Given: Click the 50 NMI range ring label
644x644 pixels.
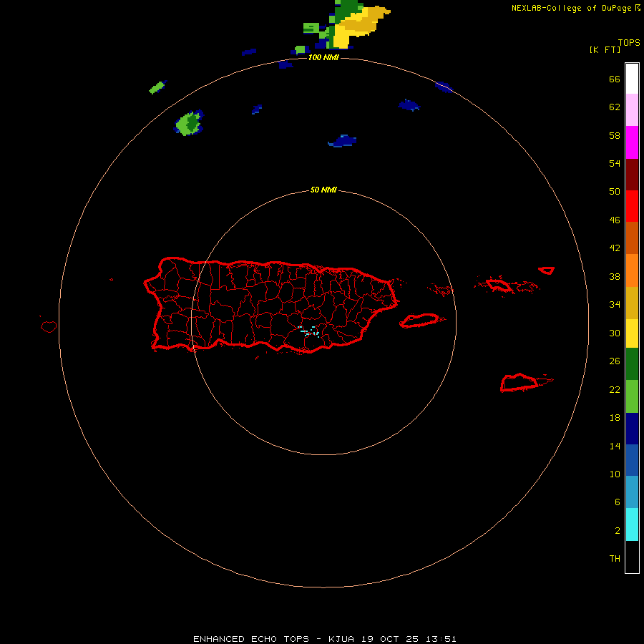Looking at the screenshot, I should [323, 190].
